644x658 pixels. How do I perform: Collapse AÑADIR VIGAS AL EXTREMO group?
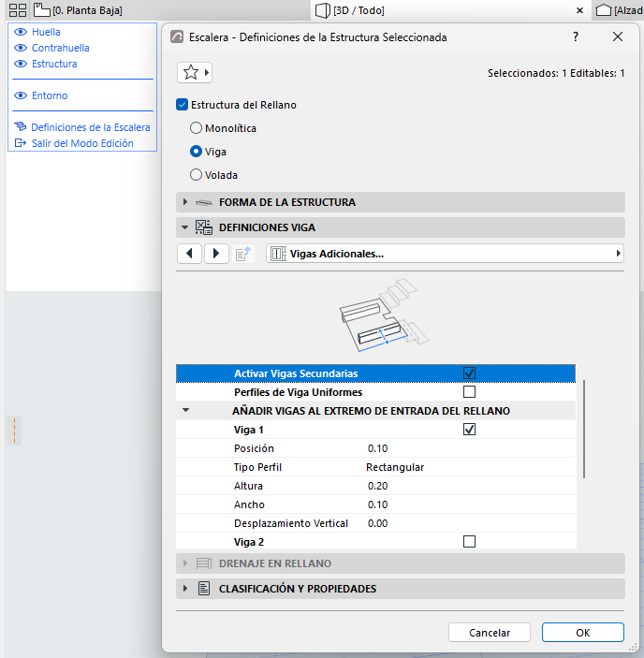pos(185,410)
